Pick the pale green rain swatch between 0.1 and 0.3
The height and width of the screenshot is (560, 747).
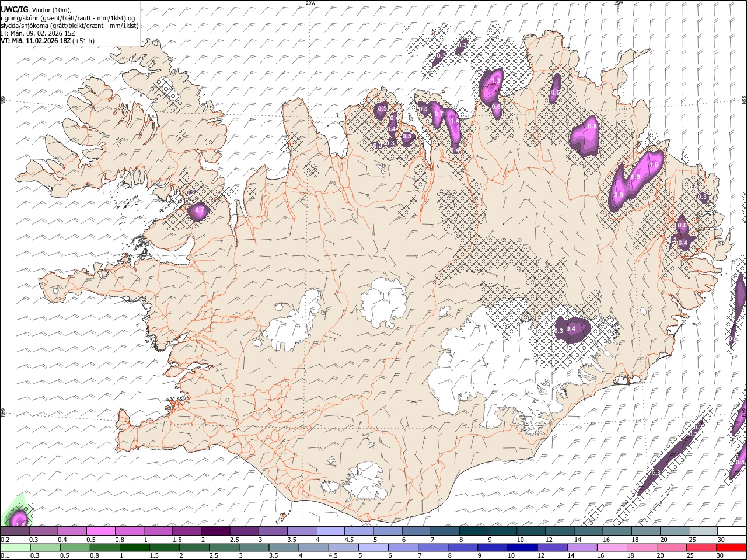click(x=15, y=547)
